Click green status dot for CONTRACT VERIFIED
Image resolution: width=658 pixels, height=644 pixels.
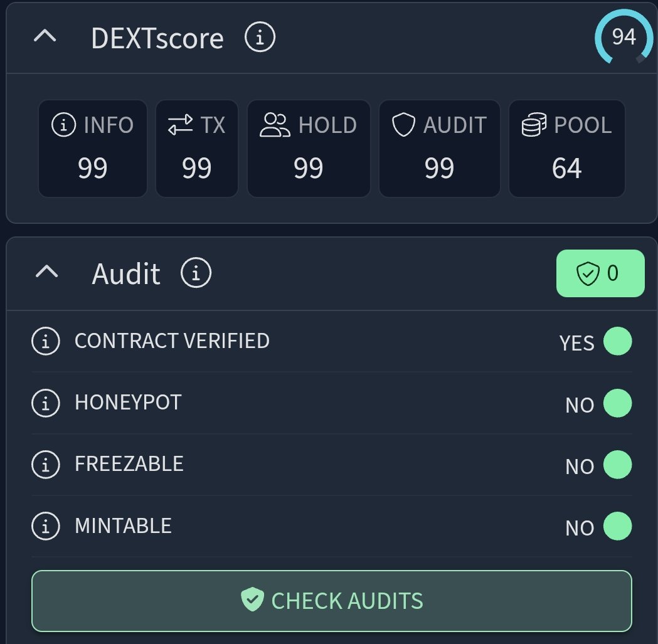click(617, 341)
